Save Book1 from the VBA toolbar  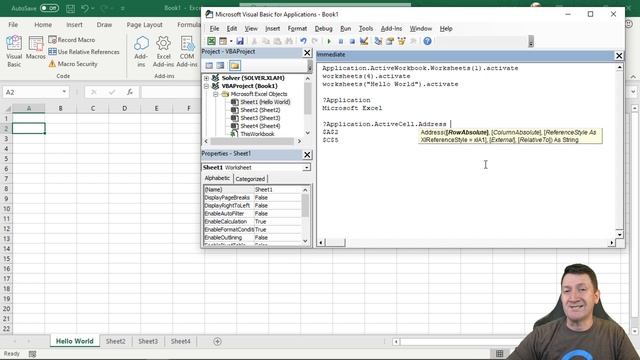240,41
